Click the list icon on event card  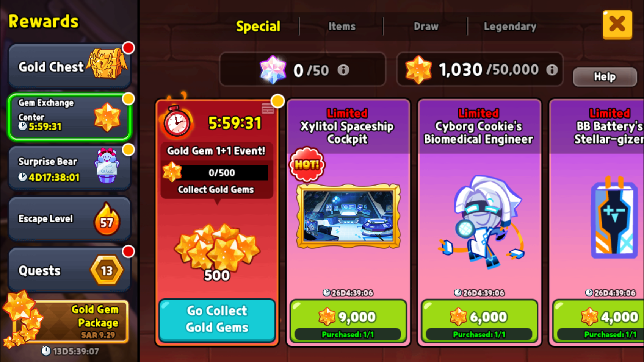[268, 109]
